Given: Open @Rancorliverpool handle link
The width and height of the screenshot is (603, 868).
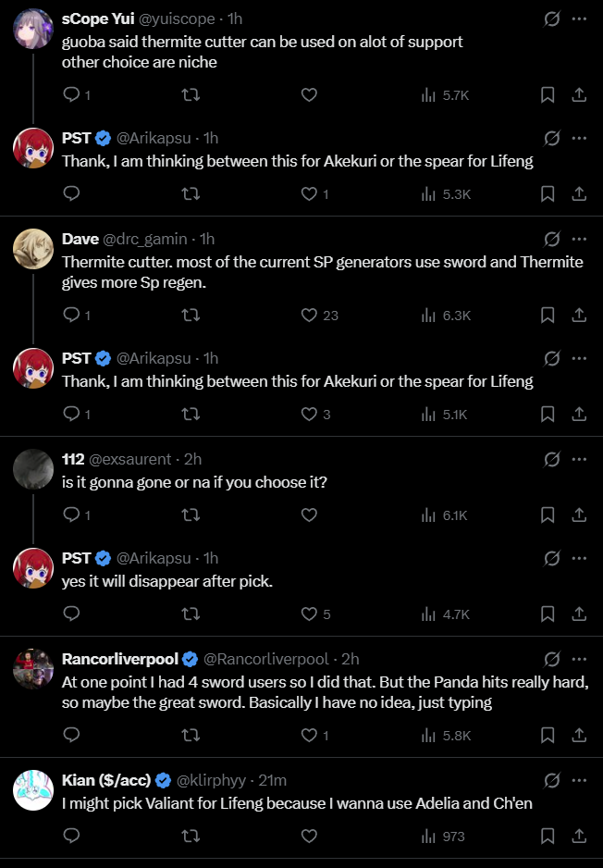Looking at the screenshot, I should tap(265, 659).
